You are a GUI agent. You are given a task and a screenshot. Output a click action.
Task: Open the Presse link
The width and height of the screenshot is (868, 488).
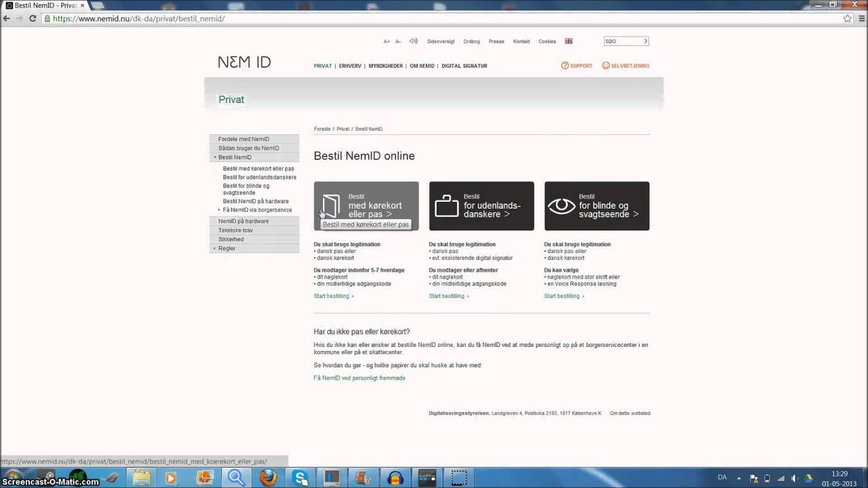496,41
